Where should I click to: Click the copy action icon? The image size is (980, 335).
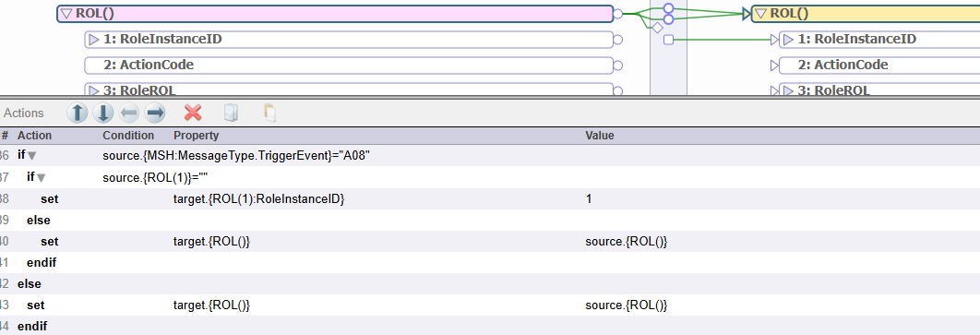tap(232, 114)
